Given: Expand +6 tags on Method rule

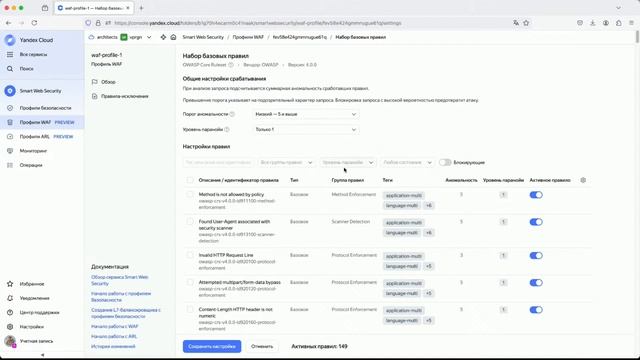Looking at the screenshot, I should pos(429,206).
